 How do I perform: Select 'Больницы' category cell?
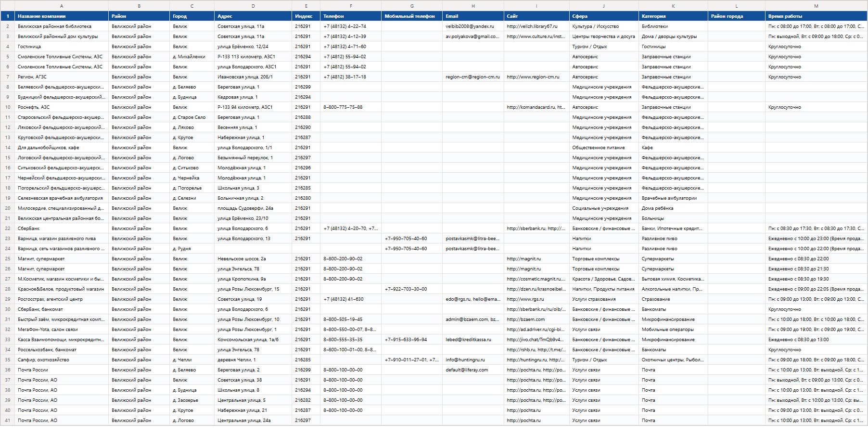[x=673, y=218]
